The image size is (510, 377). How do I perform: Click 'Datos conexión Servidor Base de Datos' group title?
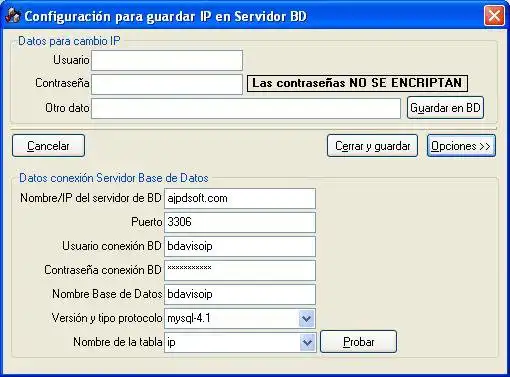click(x=114, y=178)
